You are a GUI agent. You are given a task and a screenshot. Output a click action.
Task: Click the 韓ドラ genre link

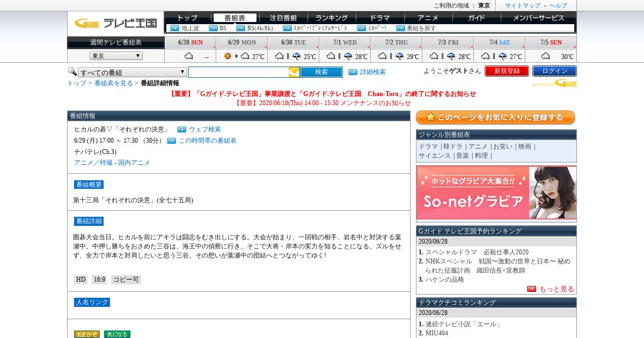pyautogui.click(x=453, y=146)
